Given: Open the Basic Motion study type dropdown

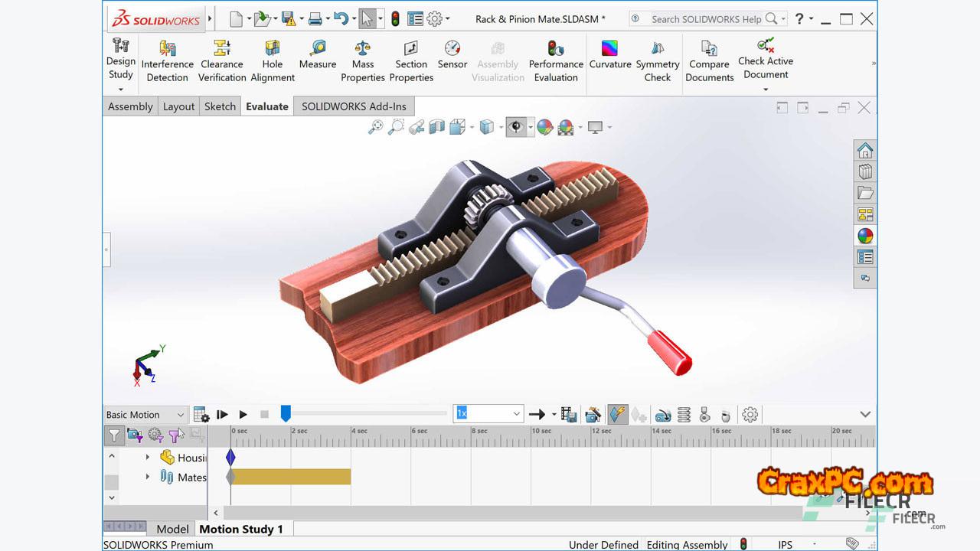Looking at the screenshot, I should coord(145,415).
